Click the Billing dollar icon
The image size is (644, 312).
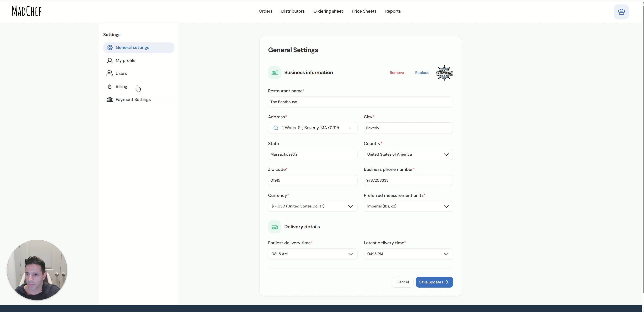point(110,87)
